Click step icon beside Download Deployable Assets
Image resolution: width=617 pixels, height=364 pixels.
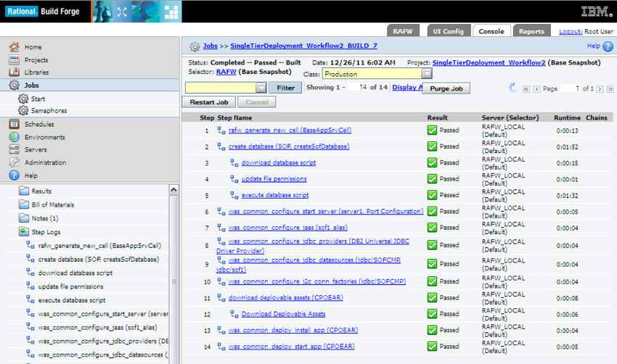pos(234,314)
